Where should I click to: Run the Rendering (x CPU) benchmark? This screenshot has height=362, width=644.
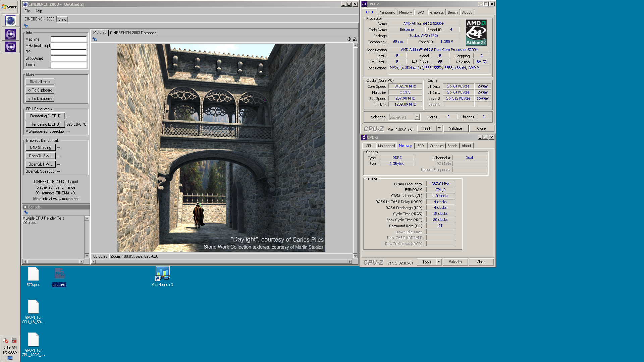pyautogui.click(x=45, y=124)
